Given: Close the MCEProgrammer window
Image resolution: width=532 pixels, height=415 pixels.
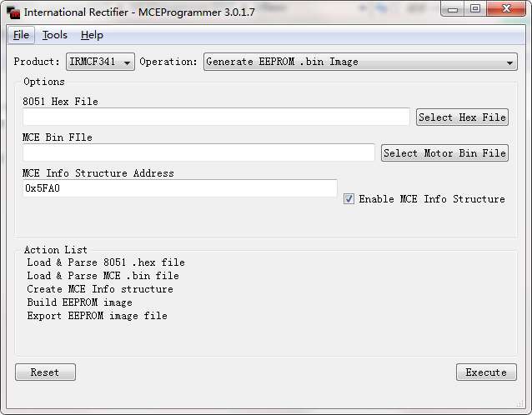Looking at the screenshot, I should [506, 9].
